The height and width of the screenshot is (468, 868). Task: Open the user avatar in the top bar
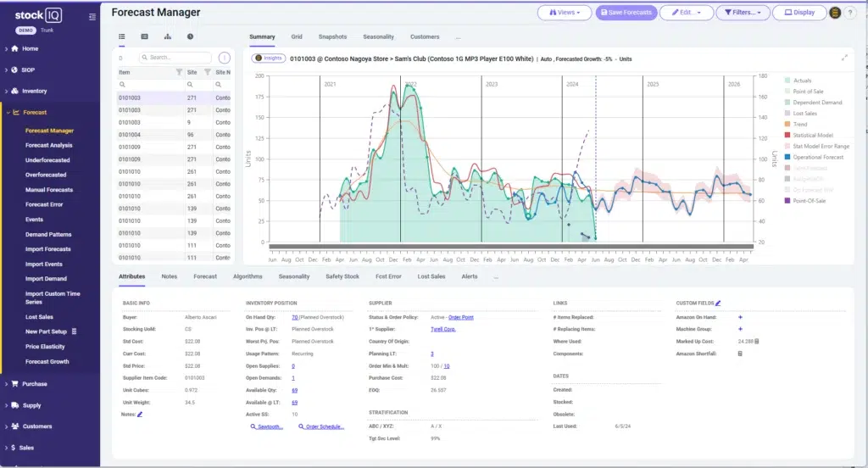coord(835,13)
